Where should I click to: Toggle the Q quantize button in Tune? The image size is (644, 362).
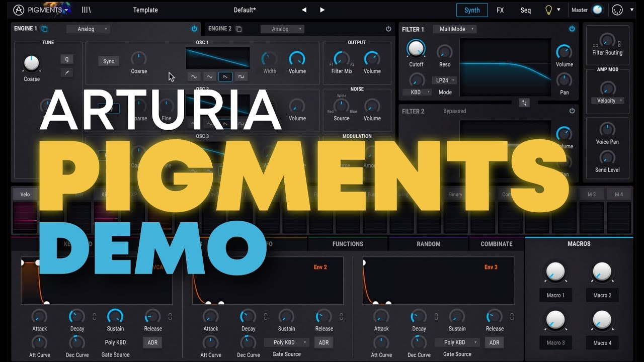pyautogui.click(x=66, y=59)
